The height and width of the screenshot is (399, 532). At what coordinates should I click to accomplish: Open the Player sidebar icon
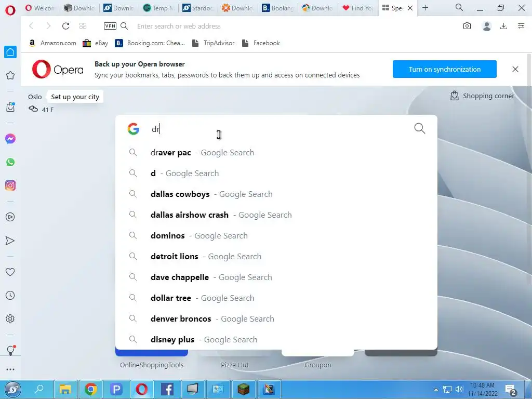pos(10,217)
